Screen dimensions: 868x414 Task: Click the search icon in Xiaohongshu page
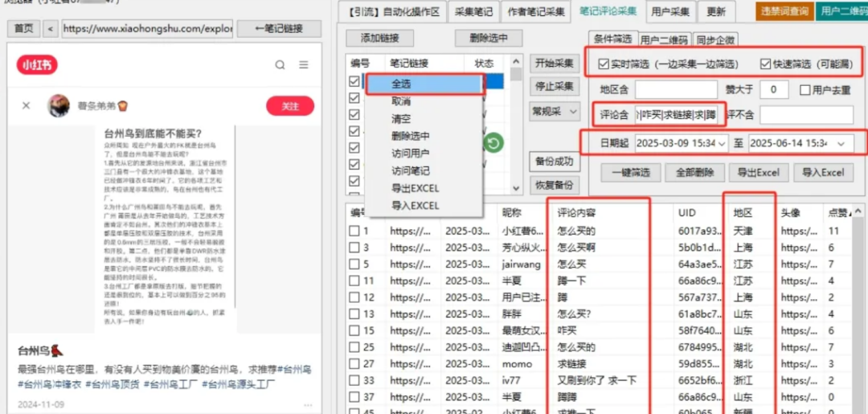[280, 65]
